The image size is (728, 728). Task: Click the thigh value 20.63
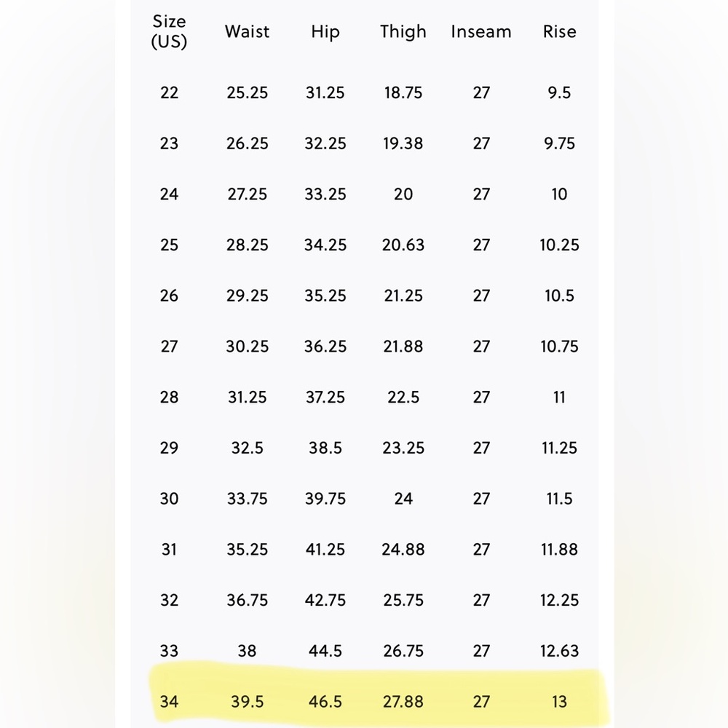pos(403,245)
